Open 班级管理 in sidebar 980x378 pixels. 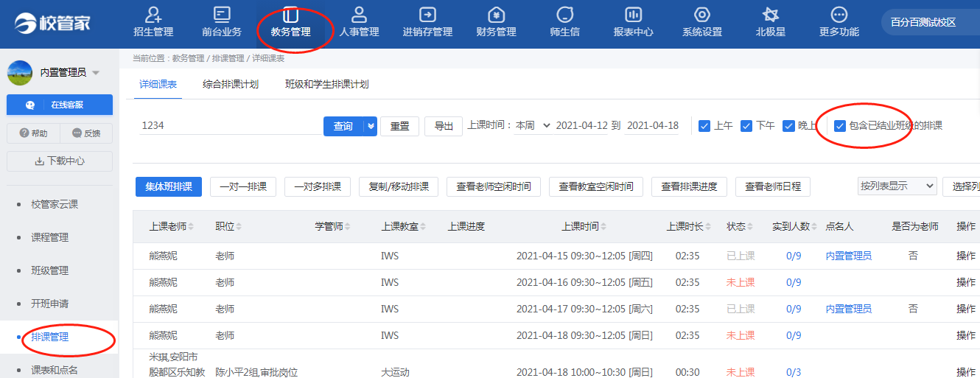[49, 270]
